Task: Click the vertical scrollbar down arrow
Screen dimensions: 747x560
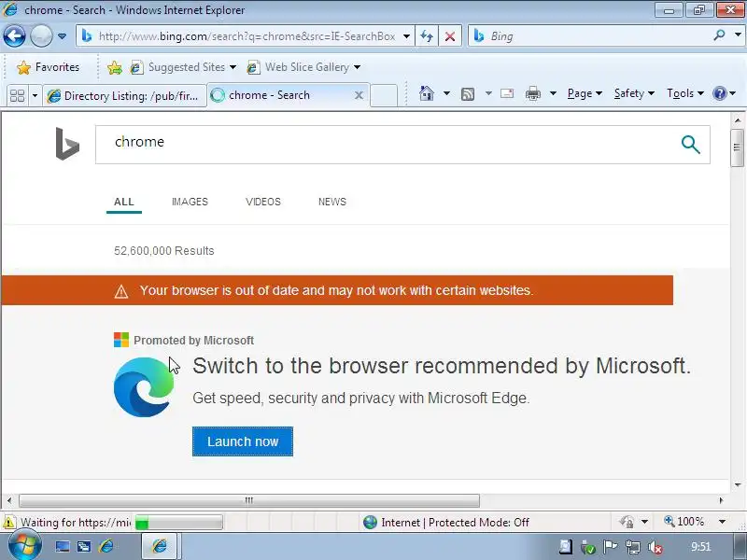Action: 738,484
